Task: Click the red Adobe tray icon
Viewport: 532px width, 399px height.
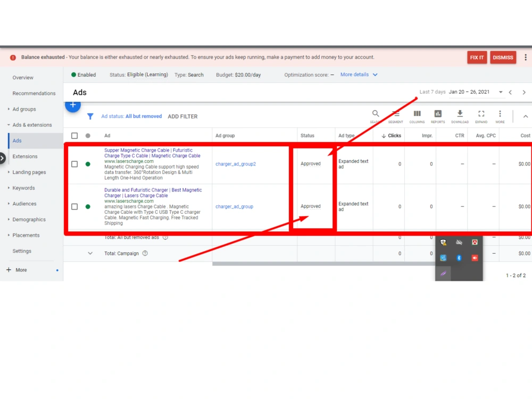Action: [x=475, y=242]
